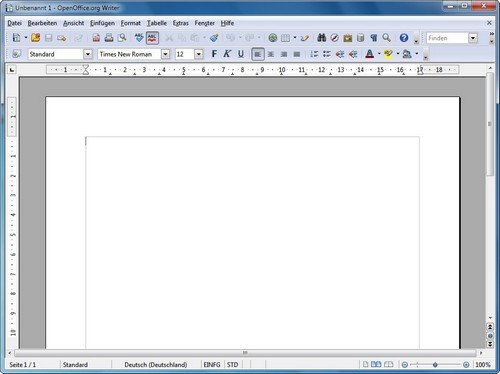
Task: Click EINFG insert mode in status bar
Action: [212, 365]
